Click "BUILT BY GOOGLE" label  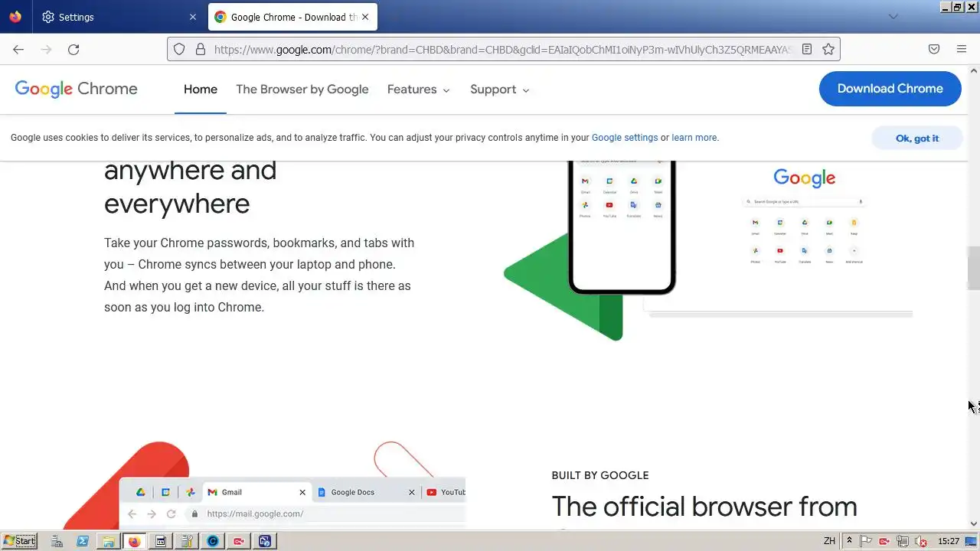point(600,475)
